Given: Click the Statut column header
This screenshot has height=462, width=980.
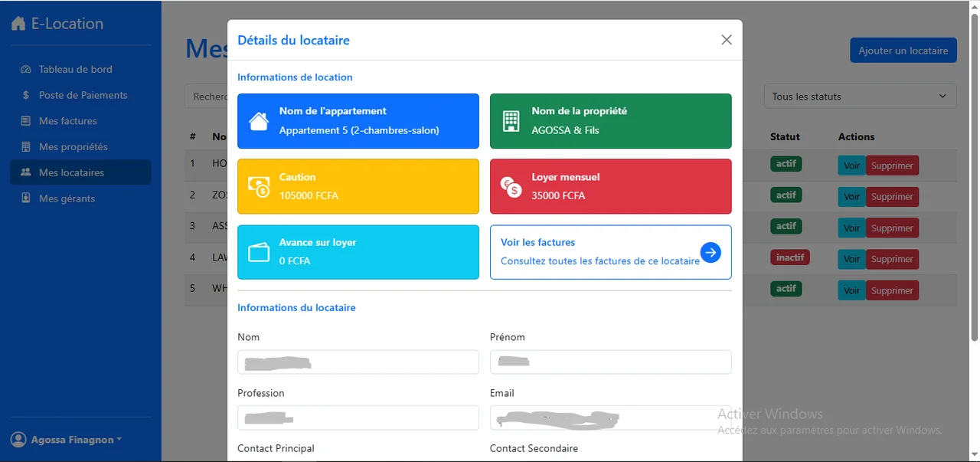Looking at the screenshot, I should coord(785,136).
